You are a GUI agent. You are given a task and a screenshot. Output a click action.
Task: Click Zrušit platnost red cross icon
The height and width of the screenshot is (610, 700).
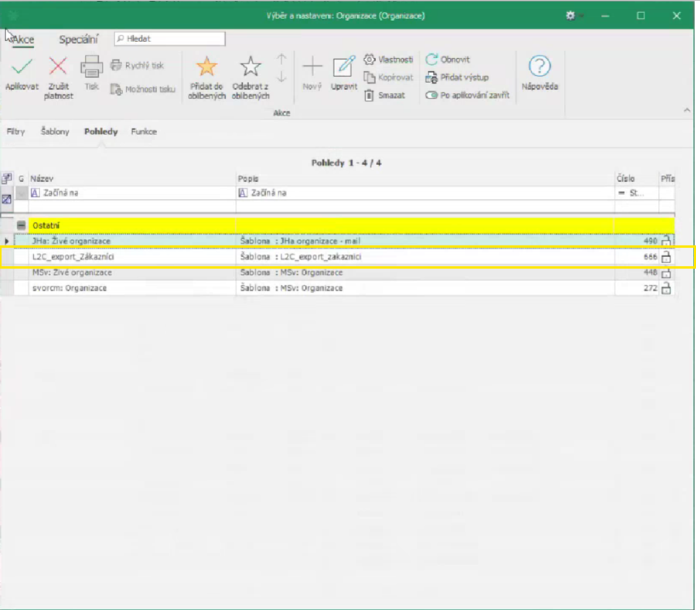click(58, 67)
